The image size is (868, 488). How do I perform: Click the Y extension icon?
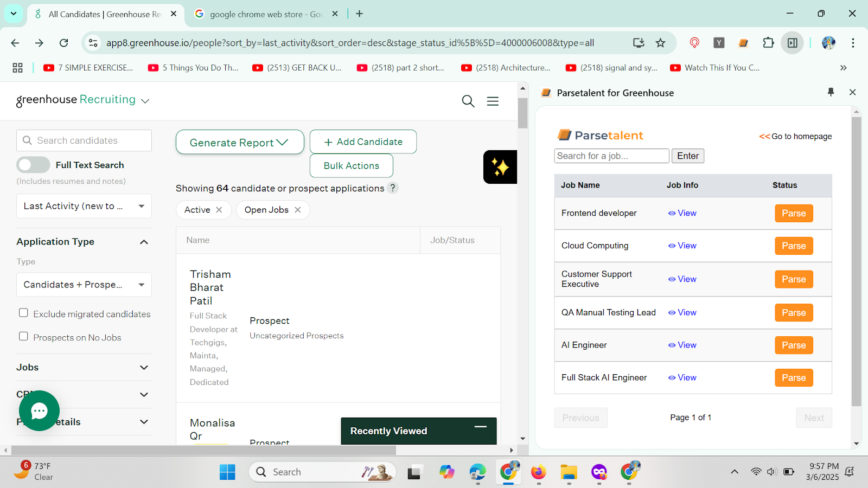coord(719,43)
